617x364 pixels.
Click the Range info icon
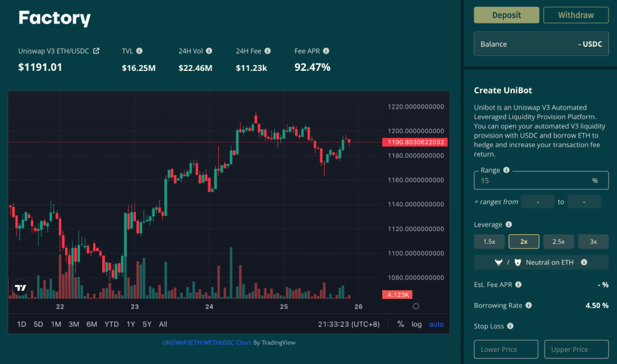506,170
